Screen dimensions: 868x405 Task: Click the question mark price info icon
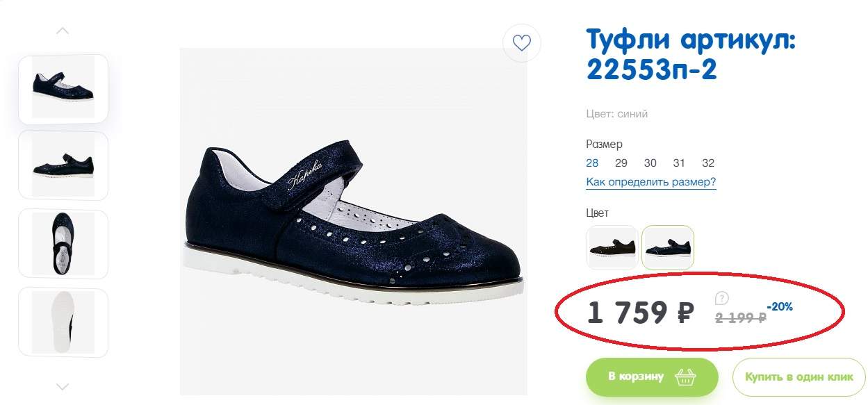722,299
